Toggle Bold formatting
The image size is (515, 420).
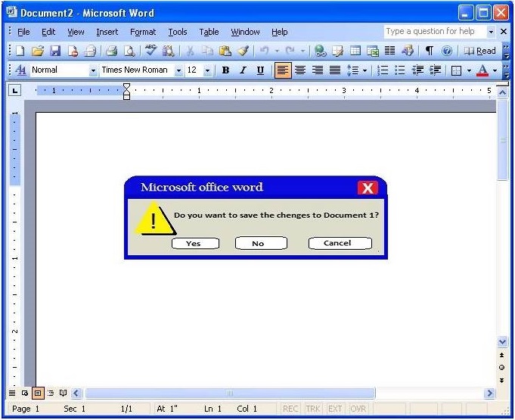coord(225,70)
